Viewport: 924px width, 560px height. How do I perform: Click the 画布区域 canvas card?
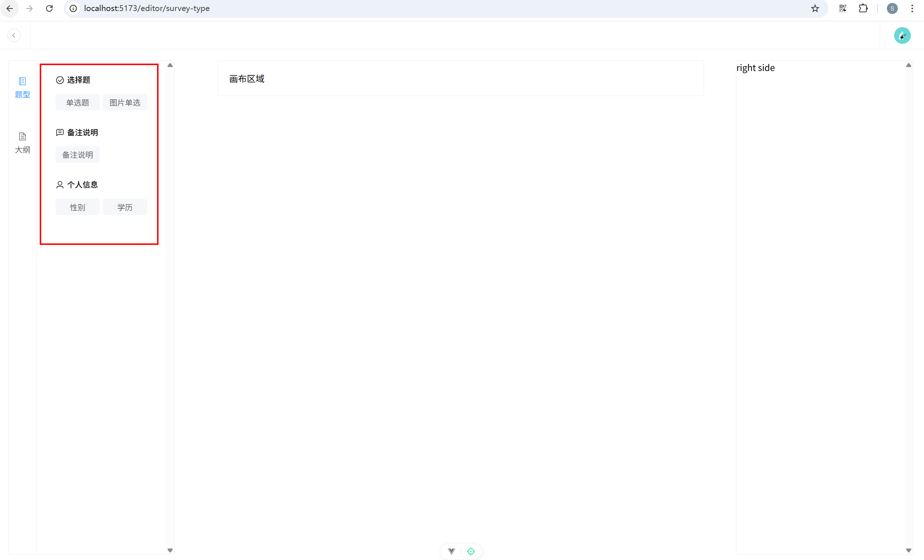[461, 78]
